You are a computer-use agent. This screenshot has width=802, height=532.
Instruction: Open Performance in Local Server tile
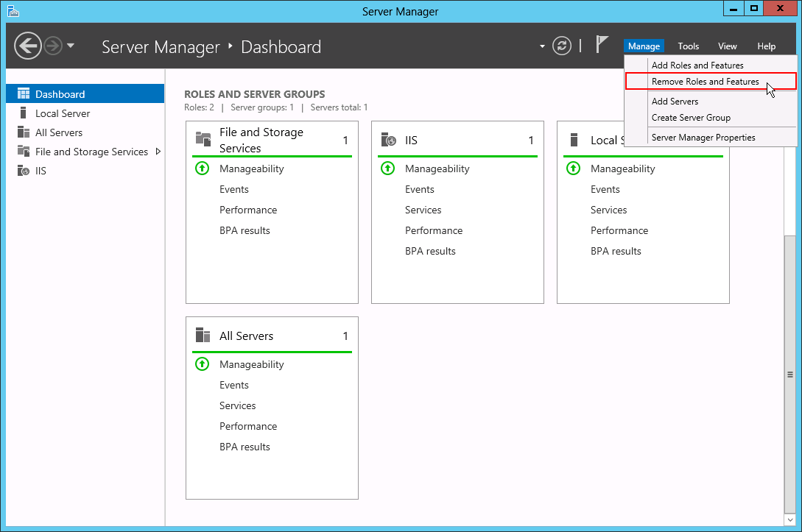point(619,230)
